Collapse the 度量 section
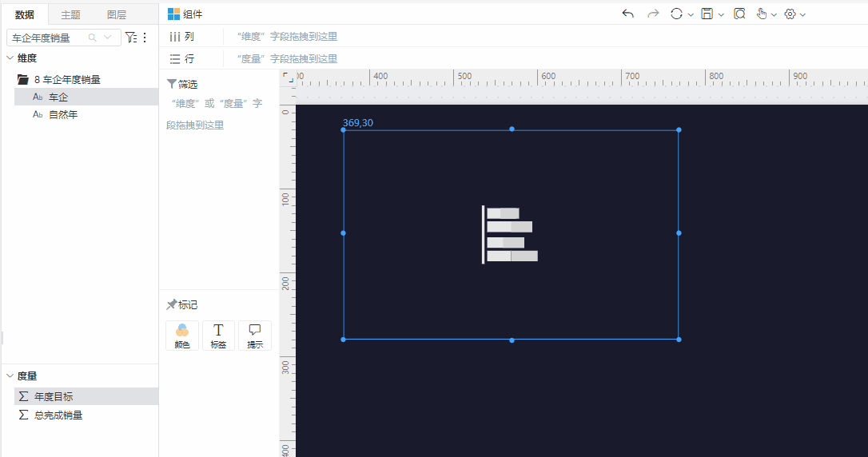 point(10,376)
